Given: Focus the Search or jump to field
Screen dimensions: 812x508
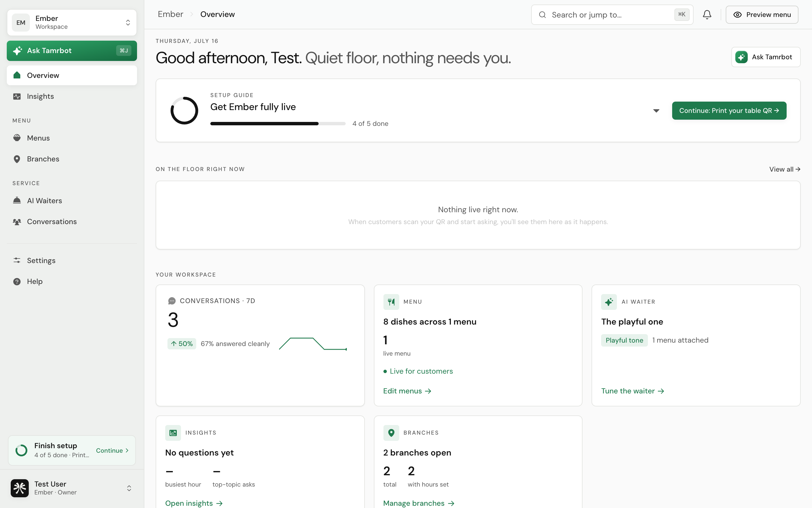Looking at the screenshot, I should point(612,15).
